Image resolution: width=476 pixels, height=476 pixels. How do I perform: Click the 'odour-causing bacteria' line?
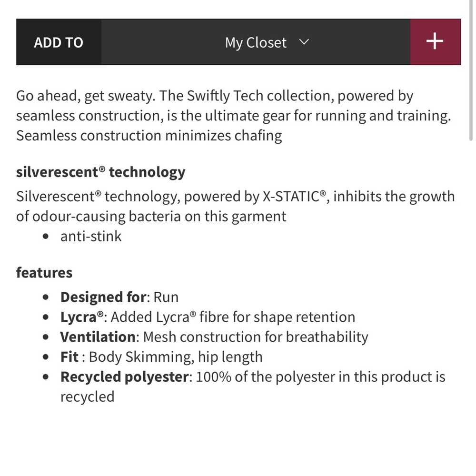click(151, 217)
